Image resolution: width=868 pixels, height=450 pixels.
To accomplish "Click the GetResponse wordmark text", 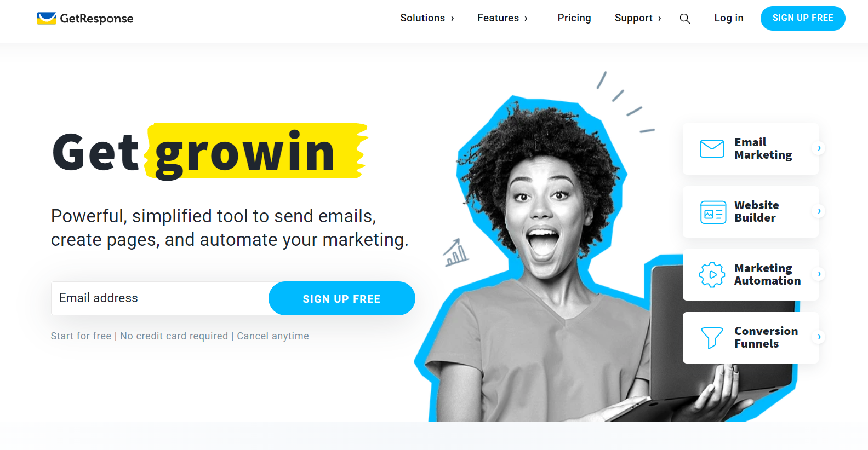I will [x=96, y=19].
